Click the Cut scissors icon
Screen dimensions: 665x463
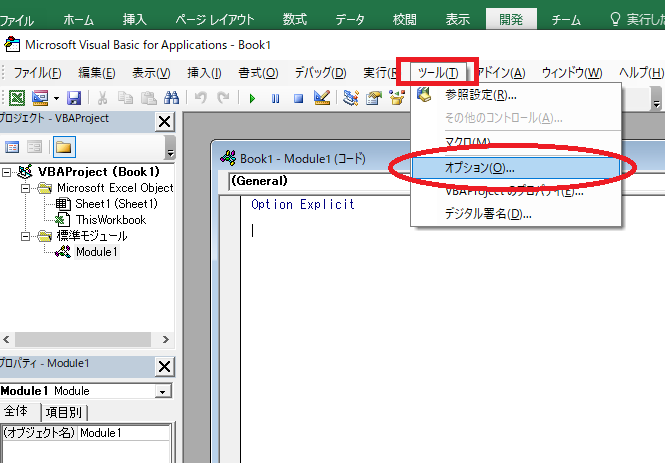click(x=102, y=98)
